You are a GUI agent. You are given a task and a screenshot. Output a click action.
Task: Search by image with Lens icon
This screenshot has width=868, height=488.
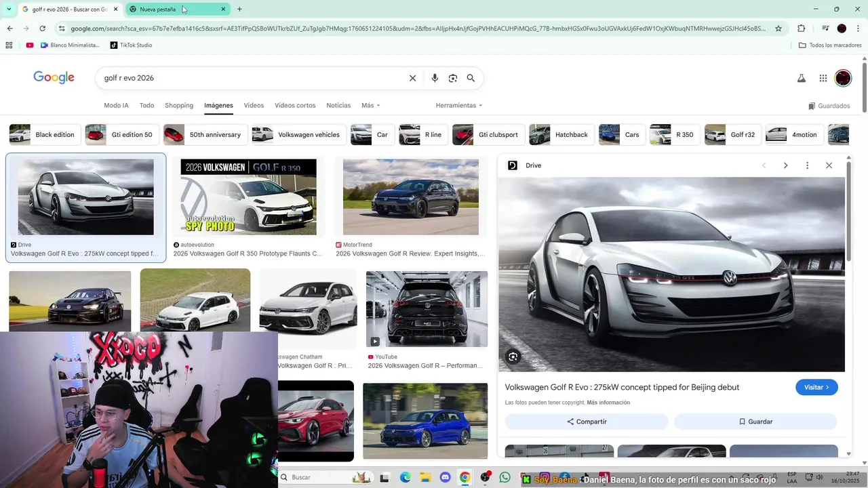tap(453, 78)
